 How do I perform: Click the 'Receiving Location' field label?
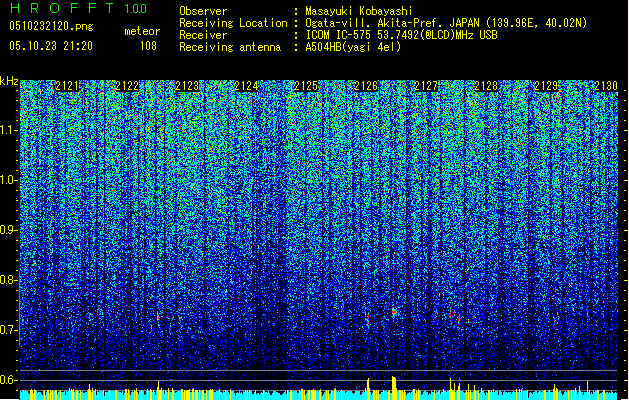click(233, 23)
